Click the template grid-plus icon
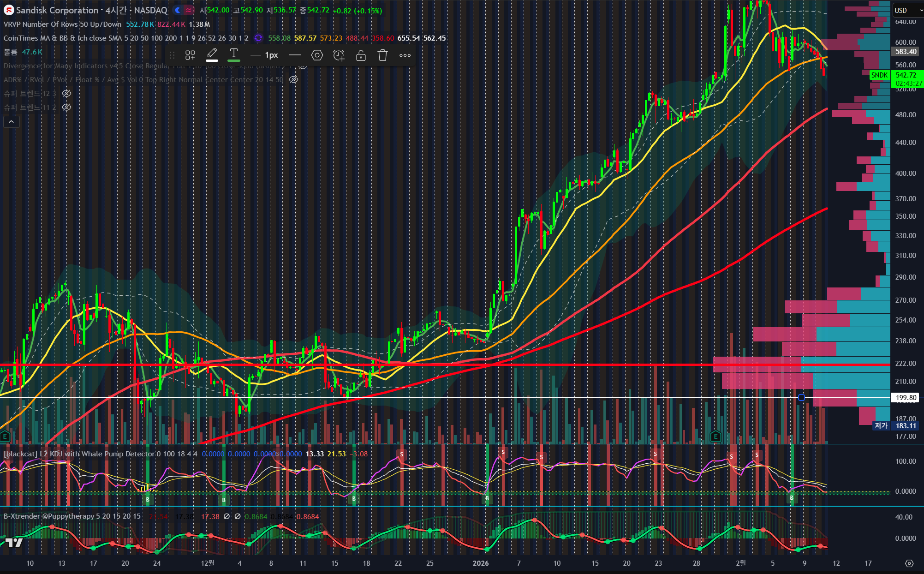This screenshot has height=574, width=924. pyautogui.click(x=190, y=55)
